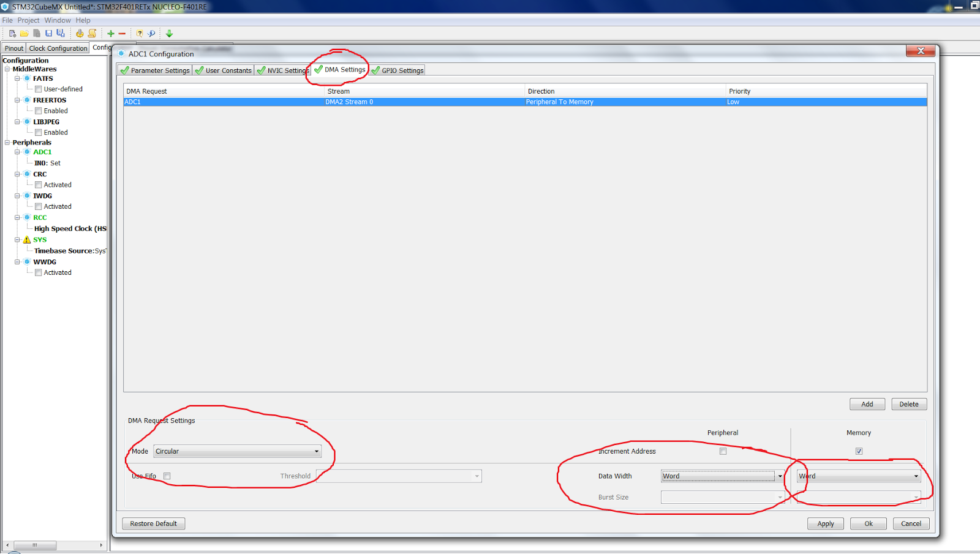The height and width of the screenshot is (554, 980).
Task: Click the blue info bubble icon
Action: coord(151,34)
